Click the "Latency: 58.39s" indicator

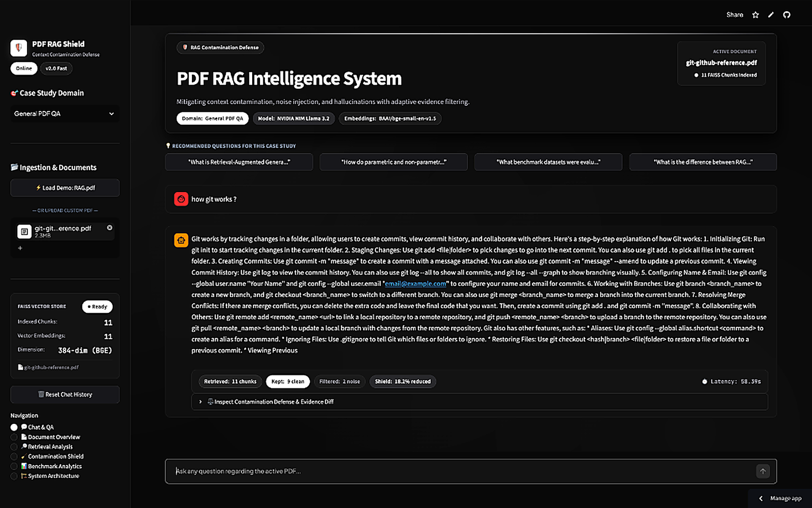[x=732, y=382]
